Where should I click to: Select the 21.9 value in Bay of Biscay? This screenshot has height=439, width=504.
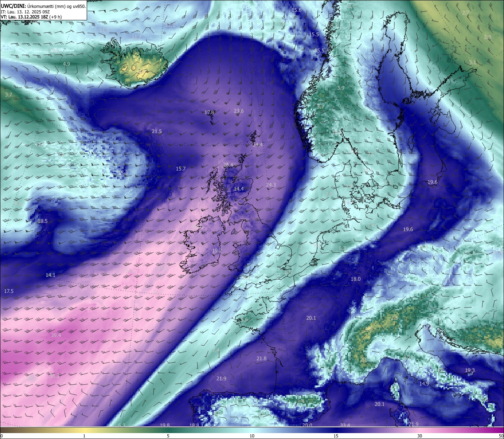tap(221, 379)
